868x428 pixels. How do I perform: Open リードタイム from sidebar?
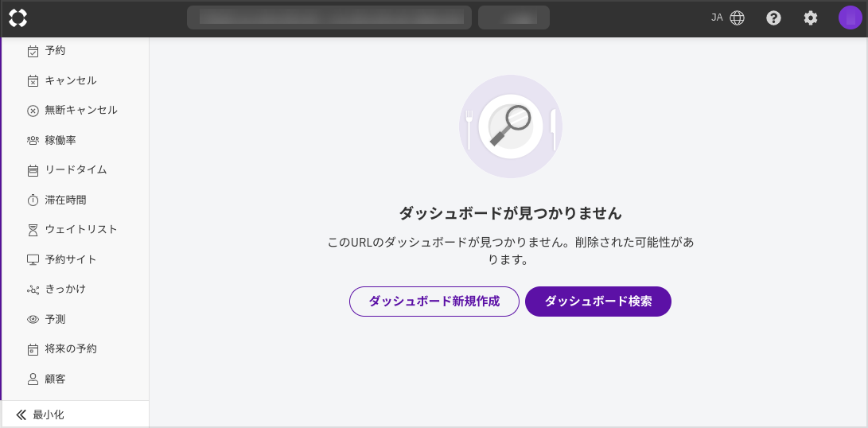76,170
